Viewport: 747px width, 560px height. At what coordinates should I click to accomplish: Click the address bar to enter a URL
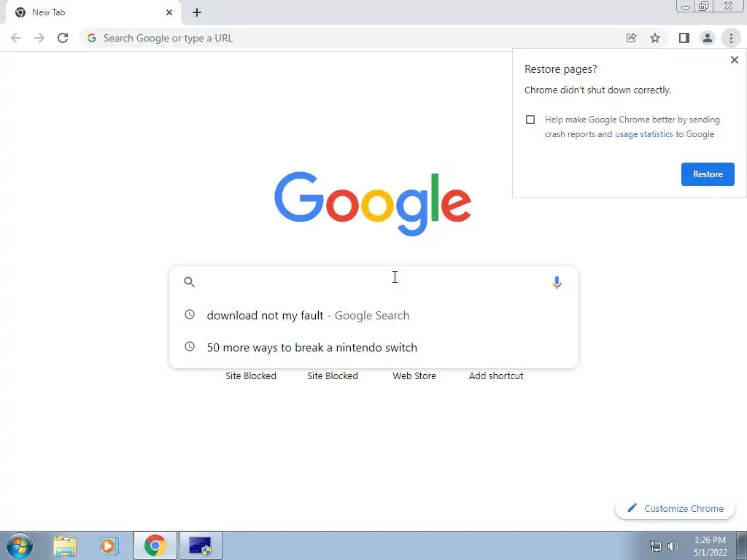coord(352,38)
